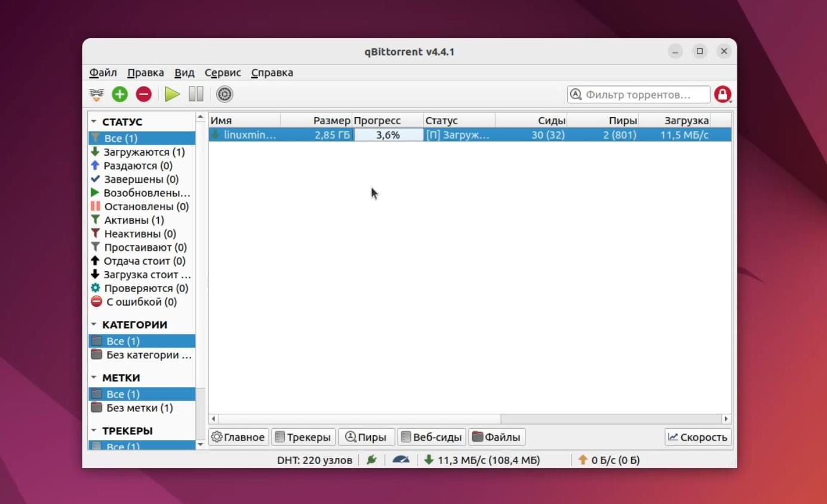827x504 pixels.
Task: Open the Файлы tab
Action: 497,437
